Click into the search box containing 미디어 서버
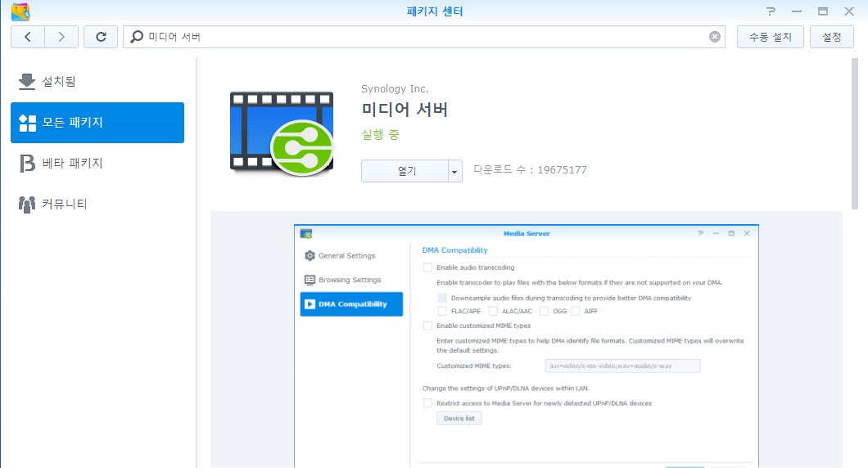Screen dimensions: 868x468 tap(424, 37)
